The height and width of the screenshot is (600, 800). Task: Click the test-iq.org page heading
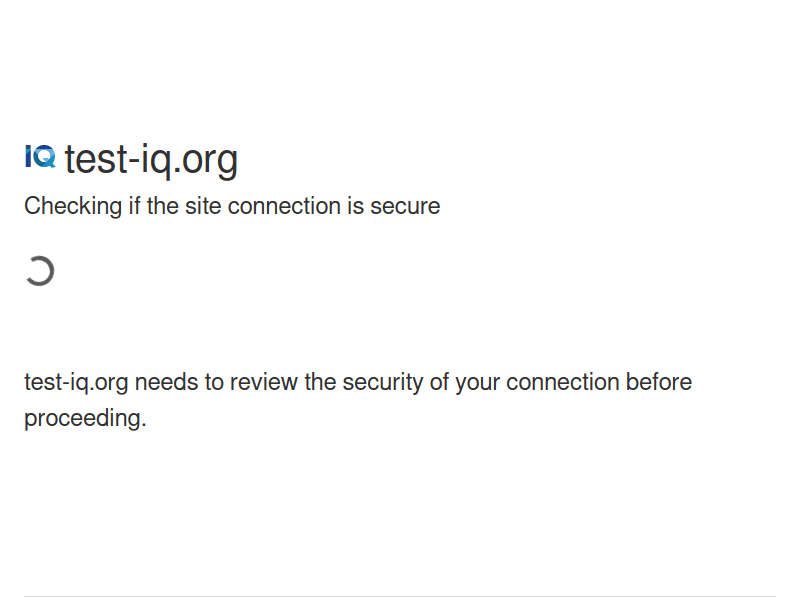pyautogui.click(x=151, y=159)
